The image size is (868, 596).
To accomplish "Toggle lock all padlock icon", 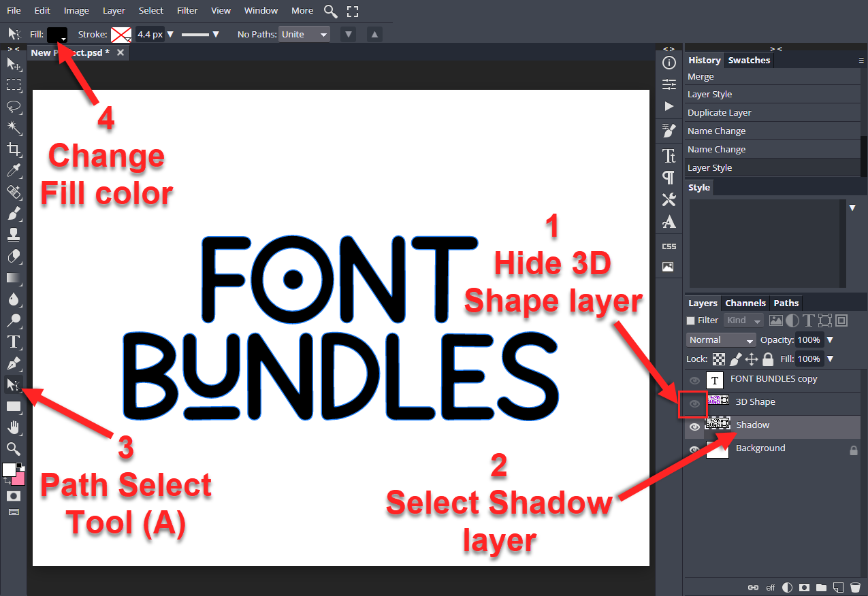I will click(768, 359).
